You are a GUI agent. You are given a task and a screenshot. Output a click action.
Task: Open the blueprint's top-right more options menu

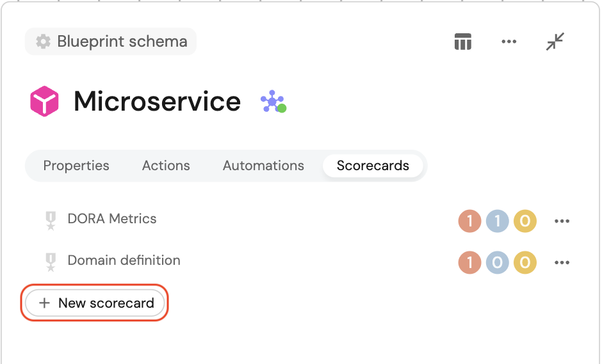[x=508, y=42]
